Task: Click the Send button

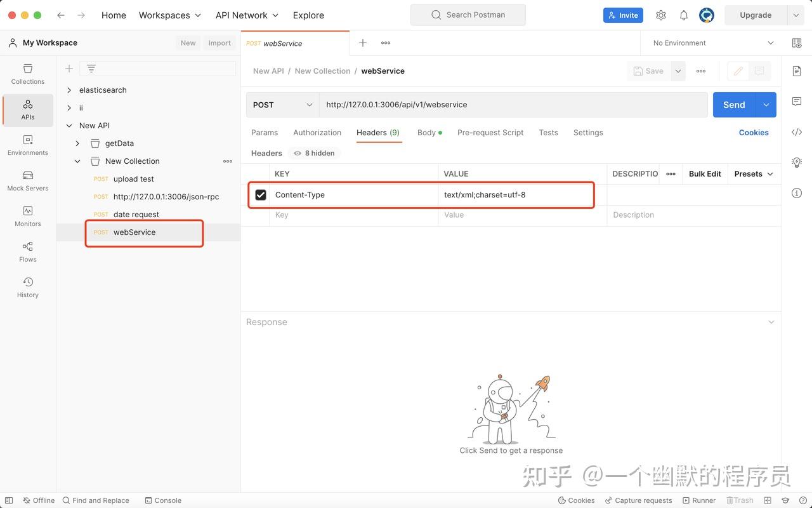Action: click(x=733, y=104)
